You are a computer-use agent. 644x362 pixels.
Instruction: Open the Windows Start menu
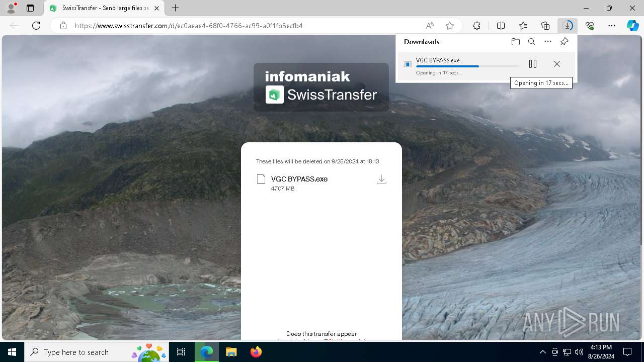click(12, 352)
